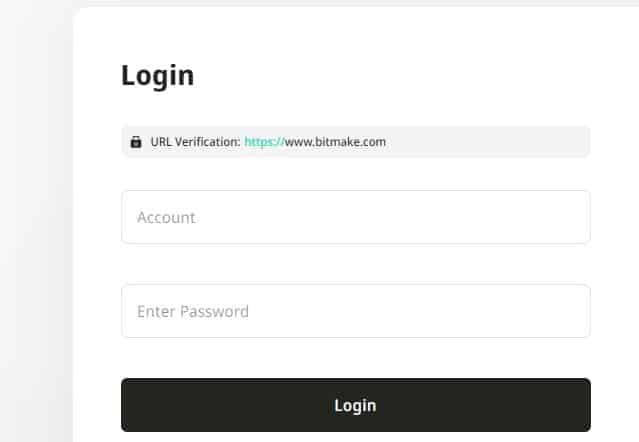Click the bold Login title text

(157, 75)
